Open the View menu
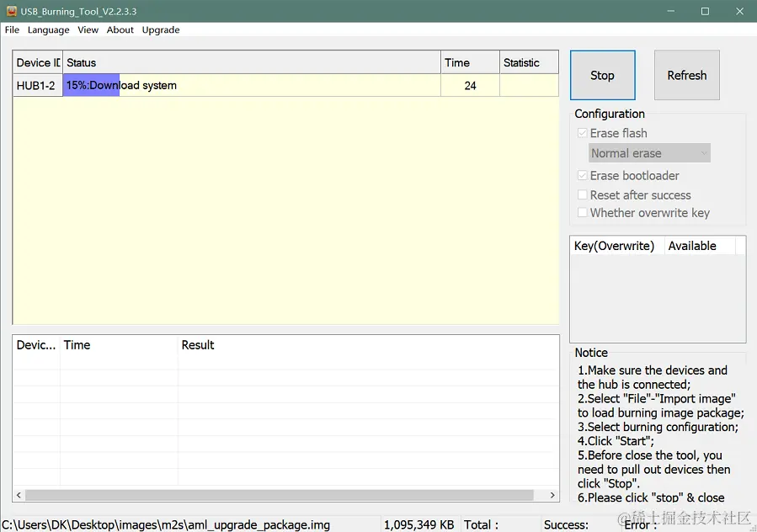 pyautogui.click(x=88, y=30)
